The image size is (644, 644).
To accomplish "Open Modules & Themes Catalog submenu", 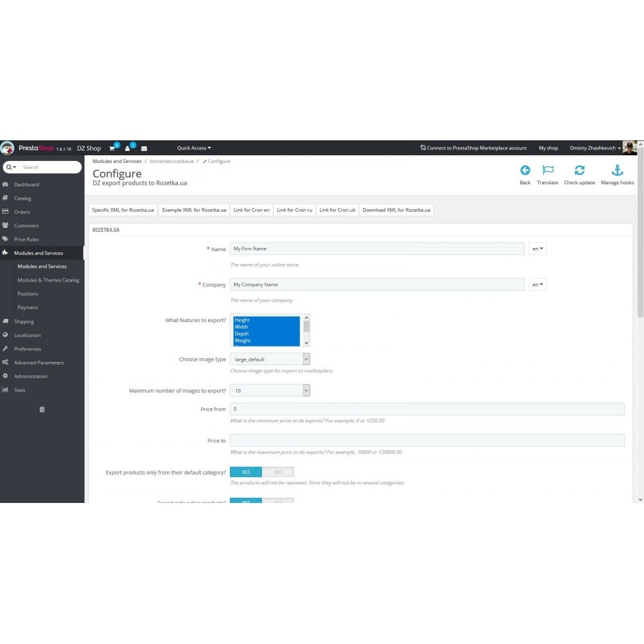I will (48, 280).
